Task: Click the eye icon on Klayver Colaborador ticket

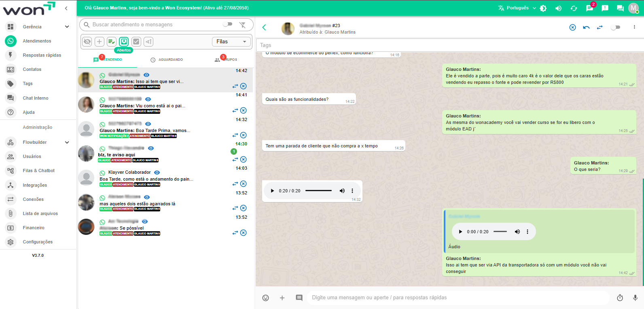Action: (157, 173)
